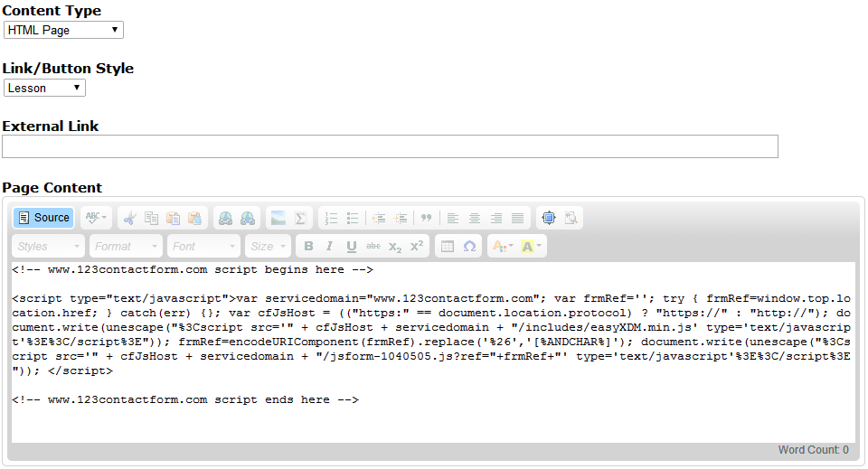This screenshot has height=469, width=868.
Task: Toggle Italic formatting
Action: point(329,246)
